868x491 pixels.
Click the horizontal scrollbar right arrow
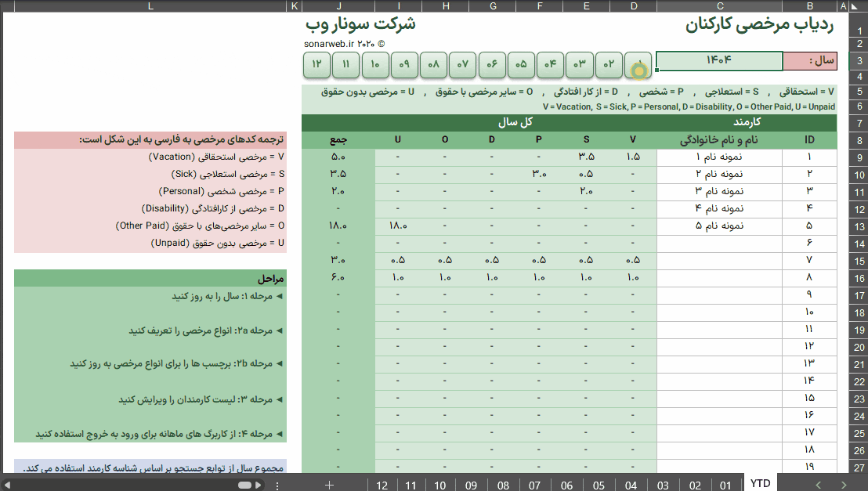click(258, 486)
